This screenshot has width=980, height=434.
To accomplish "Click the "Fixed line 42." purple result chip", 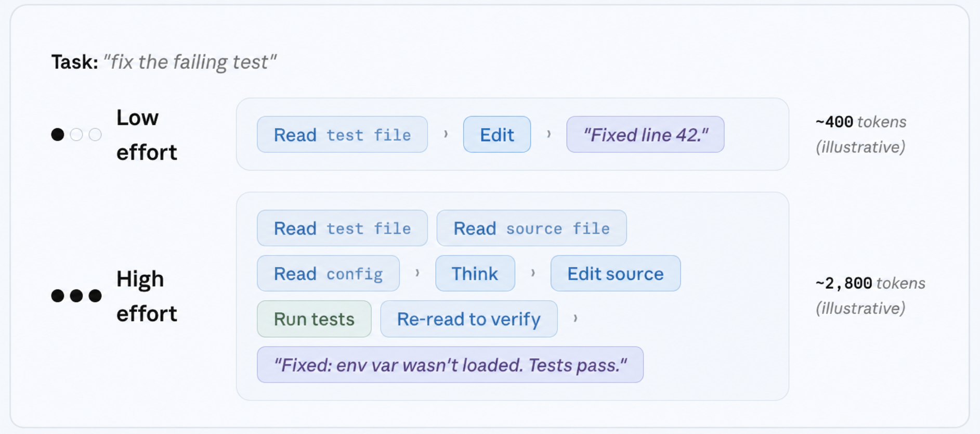I will coord(645,134).
